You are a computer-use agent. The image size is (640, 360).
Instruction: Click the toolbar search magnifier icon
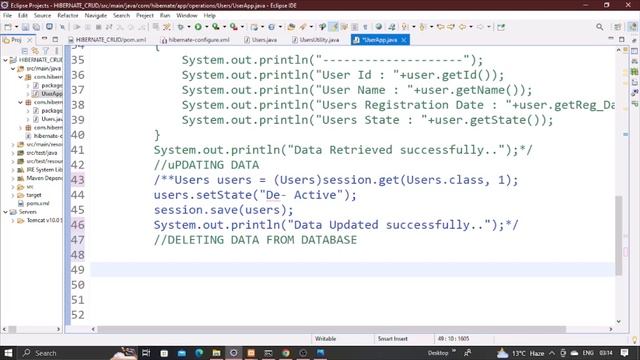(600, 27)
